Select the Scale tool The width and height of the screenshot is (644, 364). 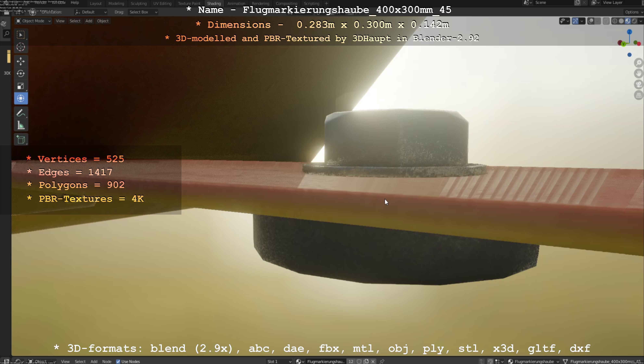pos(21,86)
